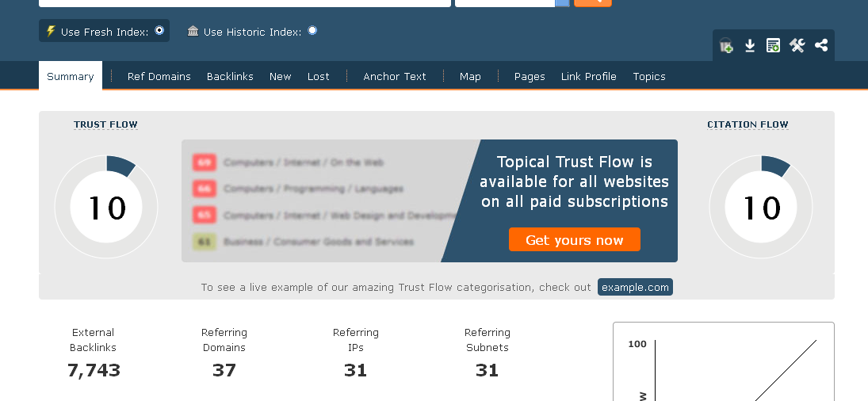This screenshot has width=868, height=401.
Task: Click the Referring IPs count 31
Action: click(355, 370)
